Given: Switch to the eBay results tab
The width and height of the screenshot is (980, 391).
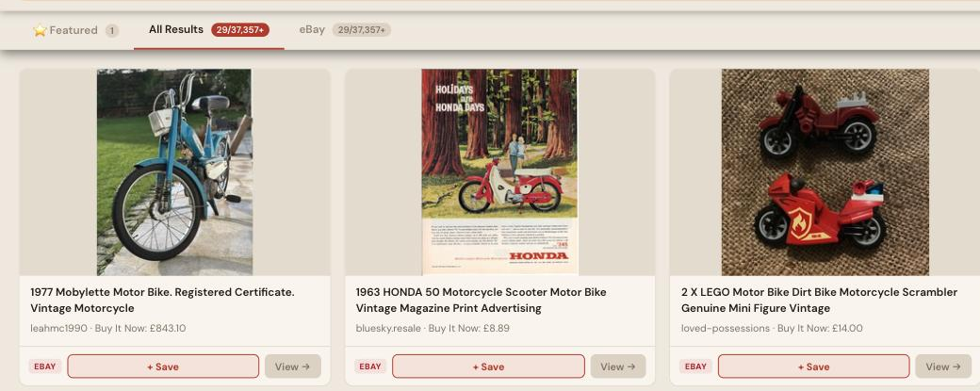Looking at the screenshot, I should point(344,30).
